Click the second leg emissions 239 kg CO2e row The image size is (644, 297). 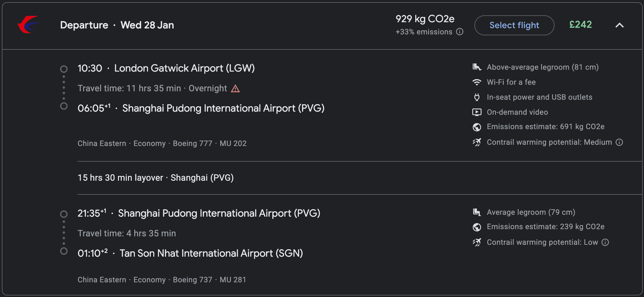point(545,227)
